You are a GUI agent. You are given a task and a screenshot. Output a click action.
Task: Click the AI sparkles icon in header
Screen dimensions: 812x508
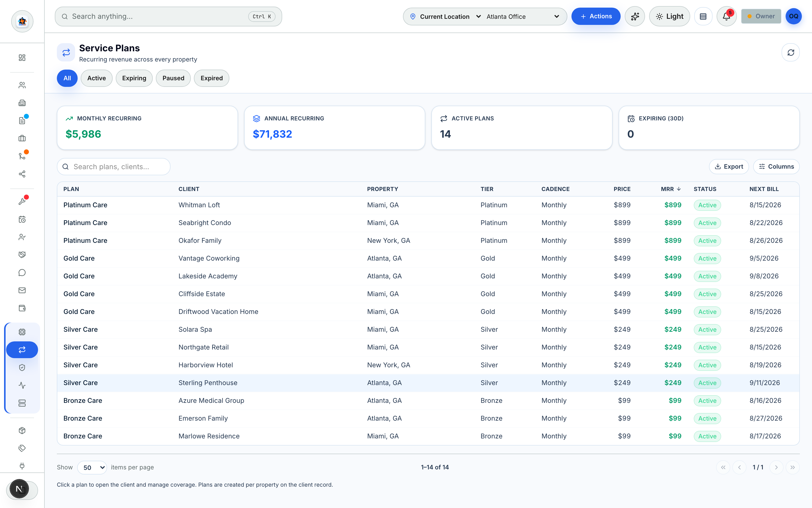[635, 16]
